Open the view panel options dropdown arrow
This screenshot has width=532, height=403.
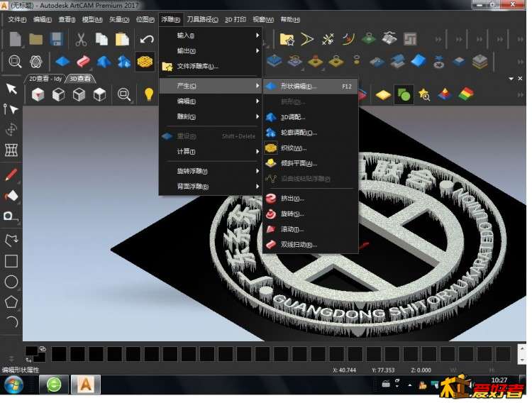[x=511, y=79]
